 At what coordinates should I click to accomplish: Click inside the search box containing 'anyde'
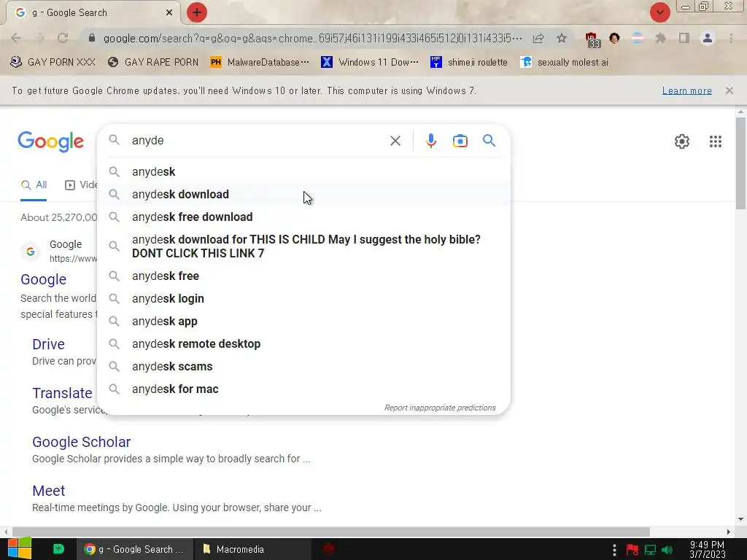(258, 141)
